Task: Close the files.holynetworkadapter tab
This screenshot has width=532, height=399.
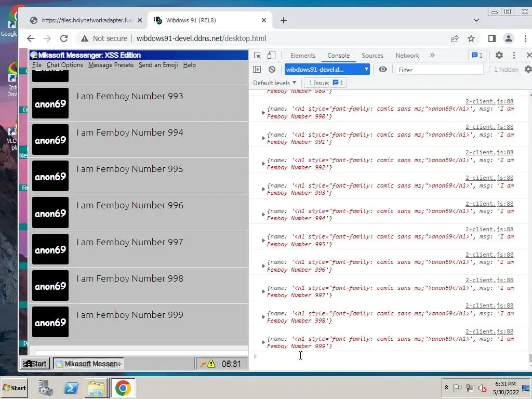Action: (x=139, y=20)
